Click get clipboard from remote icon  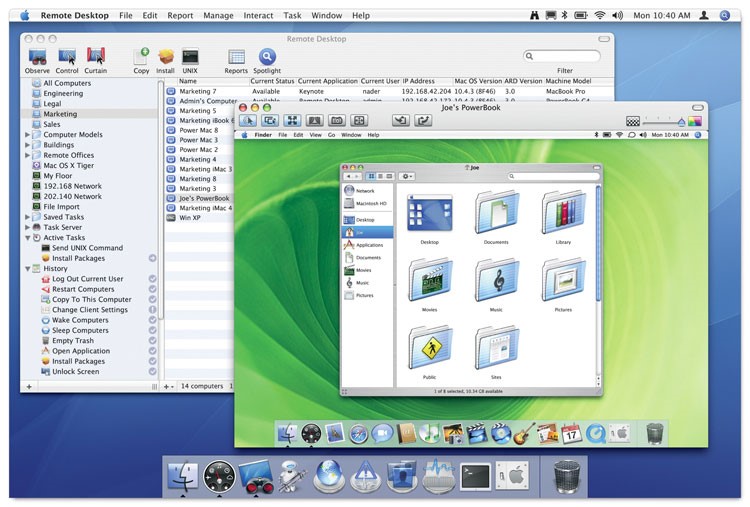[400, 121]
